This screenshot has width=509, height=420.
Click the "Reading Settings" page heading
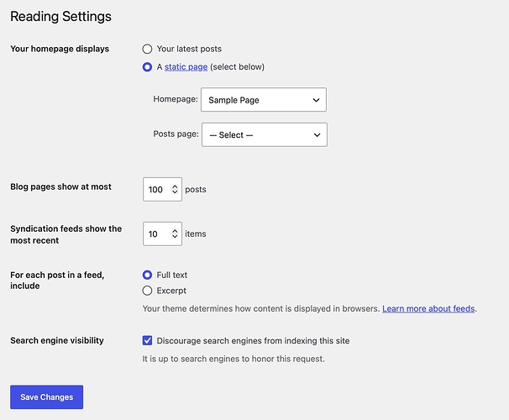pos(60,17)
